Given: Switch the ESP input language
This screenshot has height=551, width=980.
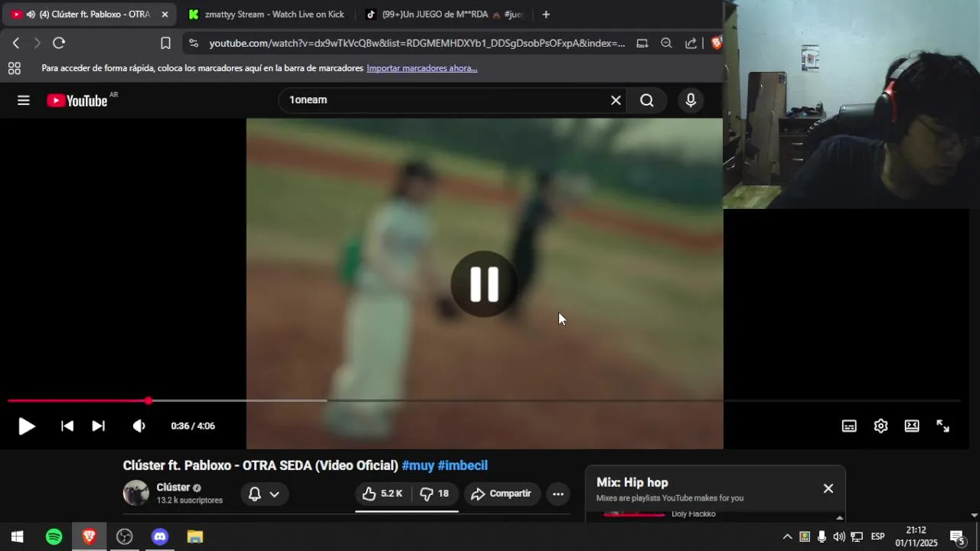Looking at the screenshot, I should (x=878, y=536).
